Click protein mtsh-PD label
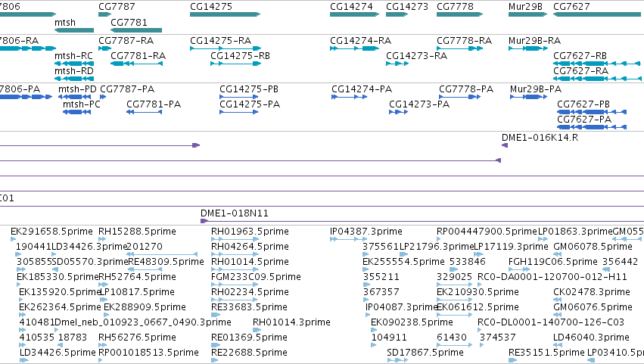The height and width of the screenshot is (364, 644). (x=78, y=89)
